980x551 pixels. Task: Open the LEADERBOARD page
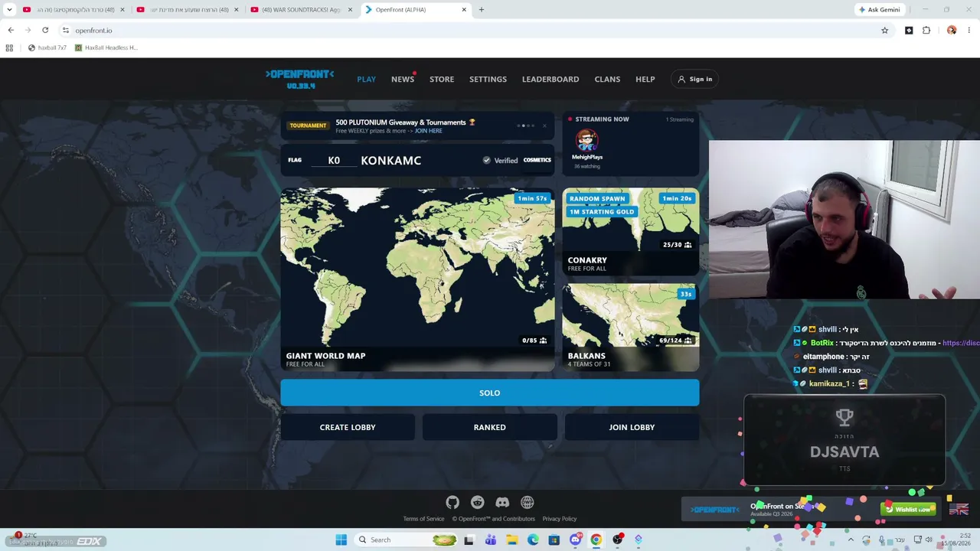pos(550,79)
